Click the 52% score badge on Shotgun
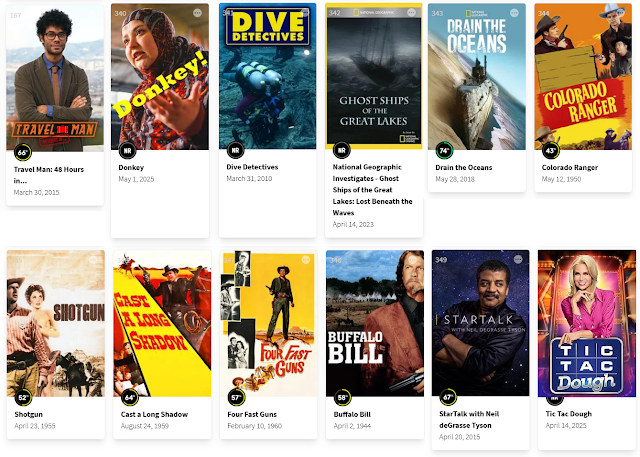This screenshot has height=457, width=640. point(23,397)
